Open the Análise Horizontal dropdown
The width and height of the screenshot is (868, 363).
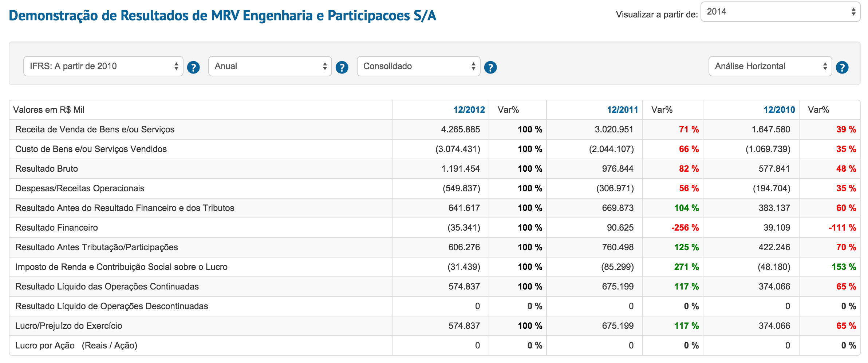pyautogui.click(x=770, y=66)
